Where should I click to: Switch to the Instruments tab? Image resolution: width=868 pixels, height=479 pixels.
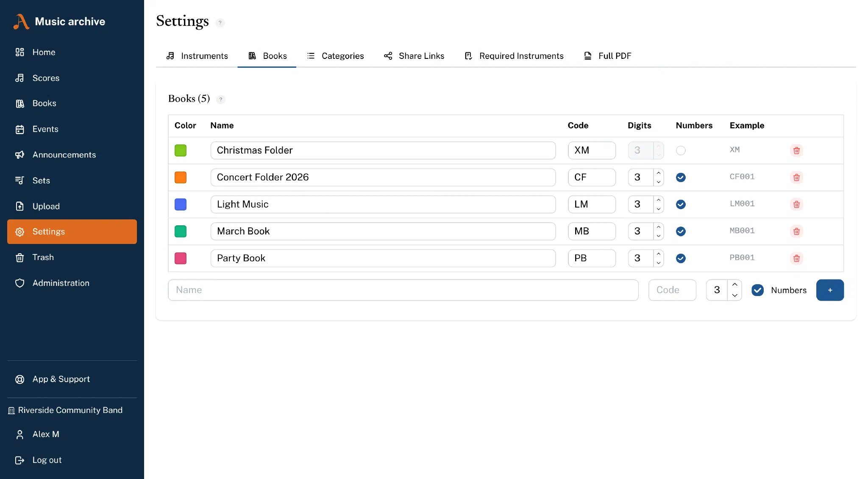coord(197,56)
